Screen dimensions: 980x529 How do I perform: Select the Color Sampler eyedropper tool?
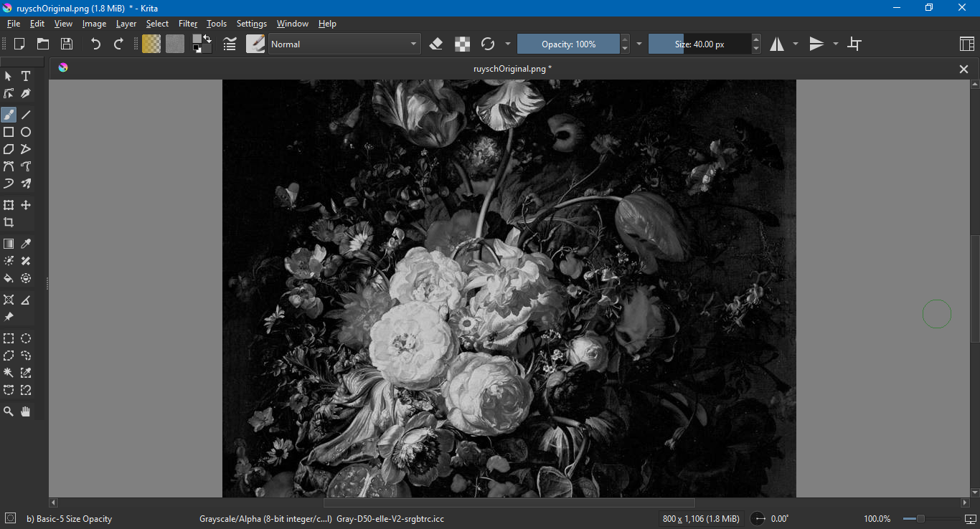point(26,244)
